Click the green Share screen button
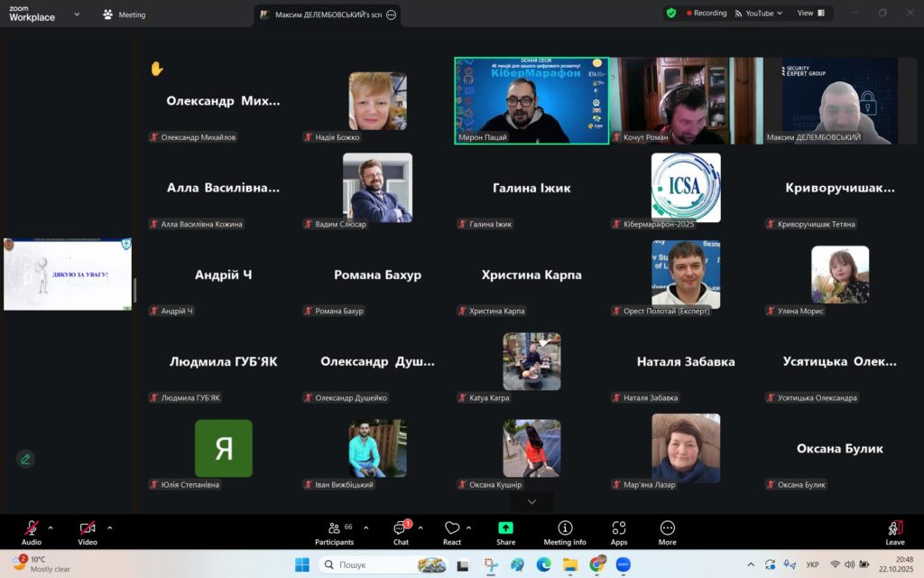 (x=505, y=530)
